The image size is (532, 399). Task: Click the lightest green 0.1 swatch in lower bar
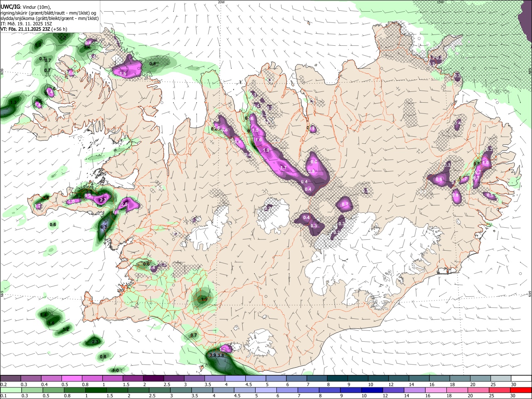(11, 390)
